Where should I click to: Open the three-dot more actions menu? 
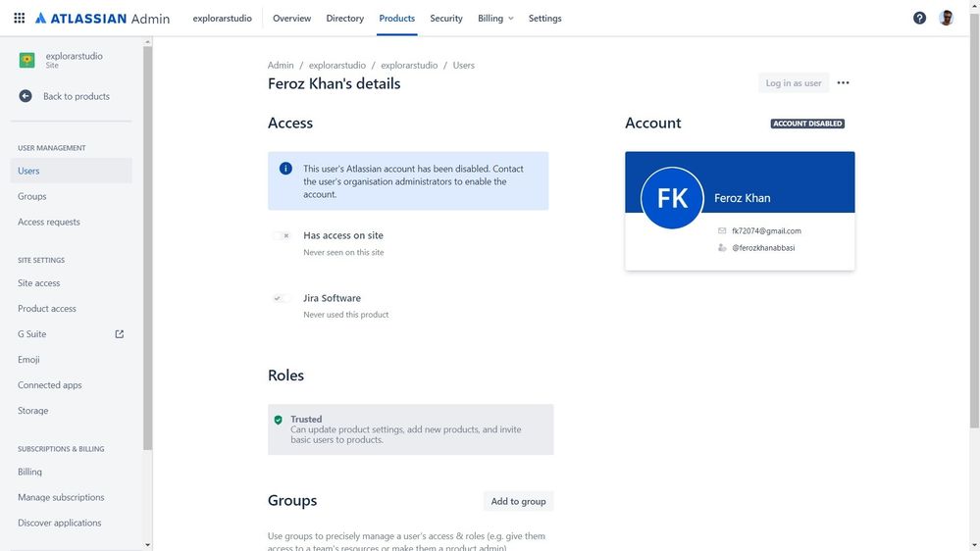[x=843, y=83]
